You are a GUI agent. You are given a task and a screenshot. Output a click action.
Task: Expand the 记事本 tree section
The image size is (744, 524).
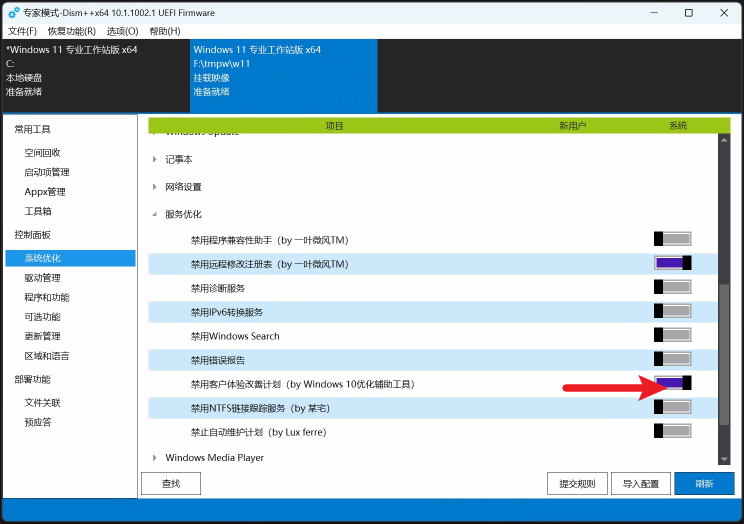pos(154,160)
